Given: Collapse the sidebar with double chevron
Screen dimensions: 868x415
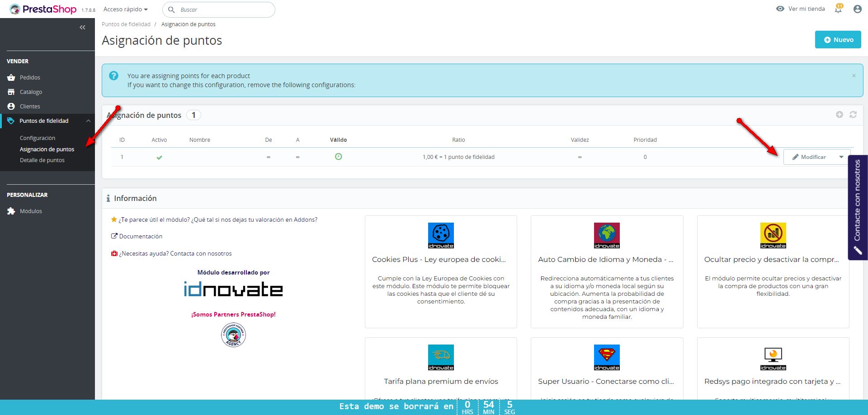Looking at the screenshot, I should [x=82, y=28].
